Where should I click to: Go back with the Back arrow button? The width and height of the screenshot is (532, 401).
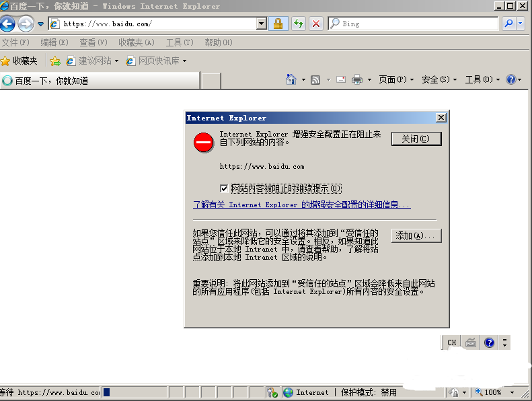click(x=7, y=24)
